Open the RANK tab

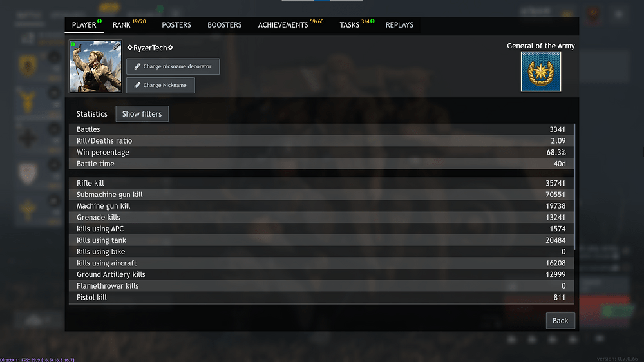122,25
